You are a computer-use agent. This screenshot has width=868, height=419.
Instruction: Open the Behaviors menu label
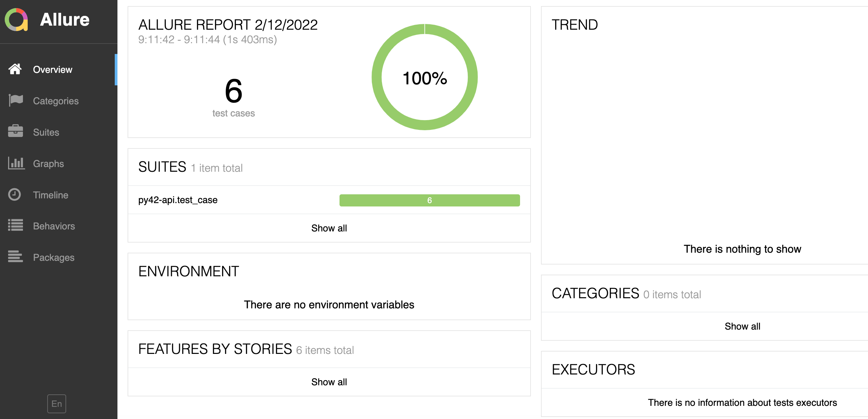[54, 226]
